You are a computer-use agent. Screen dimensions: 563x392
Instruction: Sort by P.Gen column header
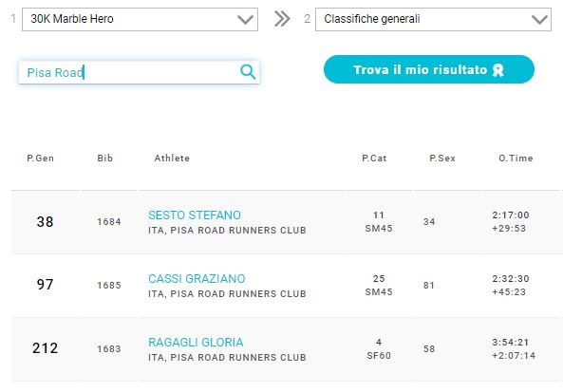click(x=40, y=159)
